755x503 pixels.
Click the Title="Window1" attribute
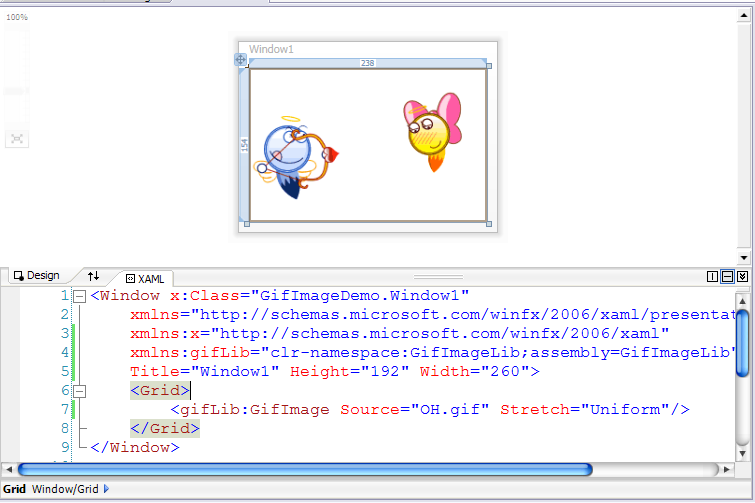coord(205,371)
